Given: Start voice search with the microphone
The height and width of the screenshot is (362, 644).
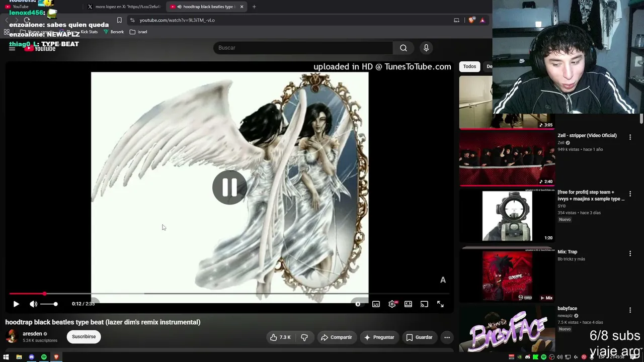Looking at the screenshot, I should (x=426, y=48).
